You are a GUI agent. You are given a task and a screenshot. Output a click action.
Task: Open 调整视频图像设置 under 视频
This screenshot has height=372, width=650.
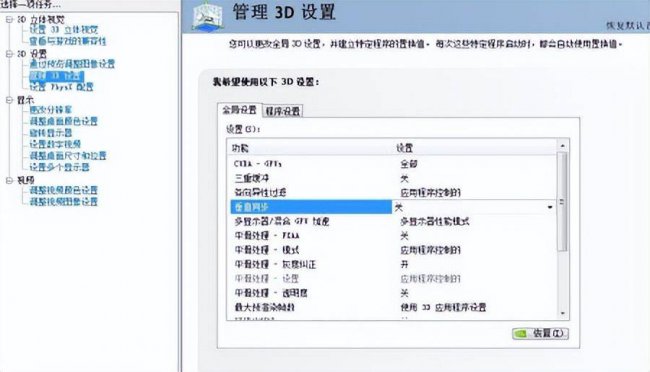[x=63, y=201]
